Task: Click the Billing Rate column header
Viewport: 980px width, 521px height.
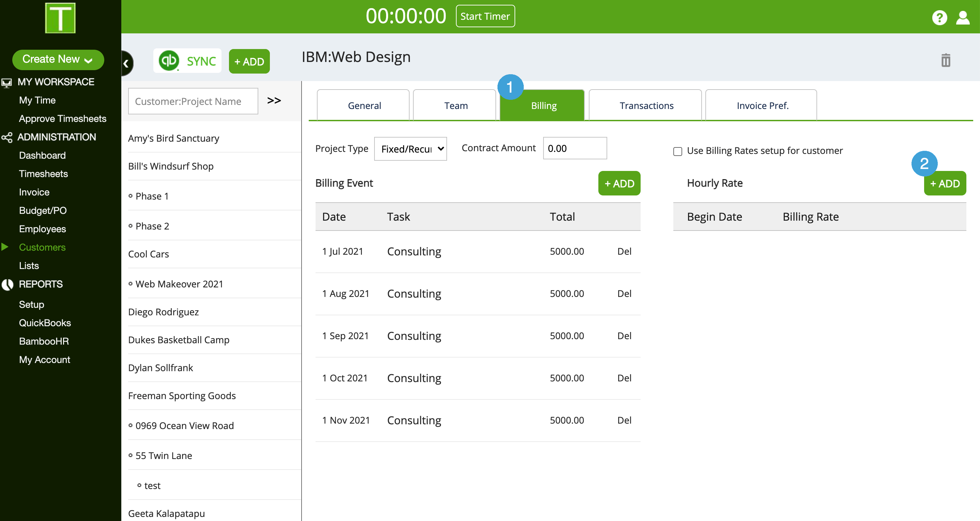Action: [x=810, y=217]
